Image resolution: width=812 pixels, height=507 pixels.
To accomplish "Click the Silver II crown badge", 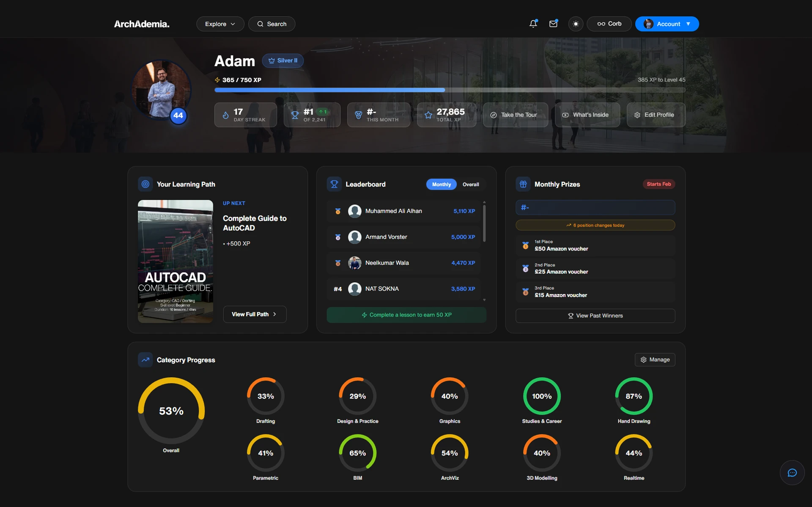I will [283, 61].
